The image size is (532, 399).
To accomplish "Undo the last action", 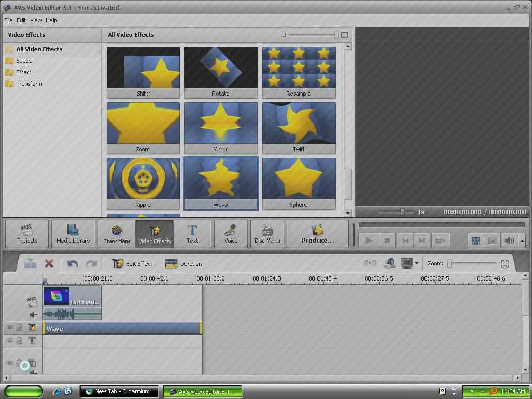I will 72,263.
